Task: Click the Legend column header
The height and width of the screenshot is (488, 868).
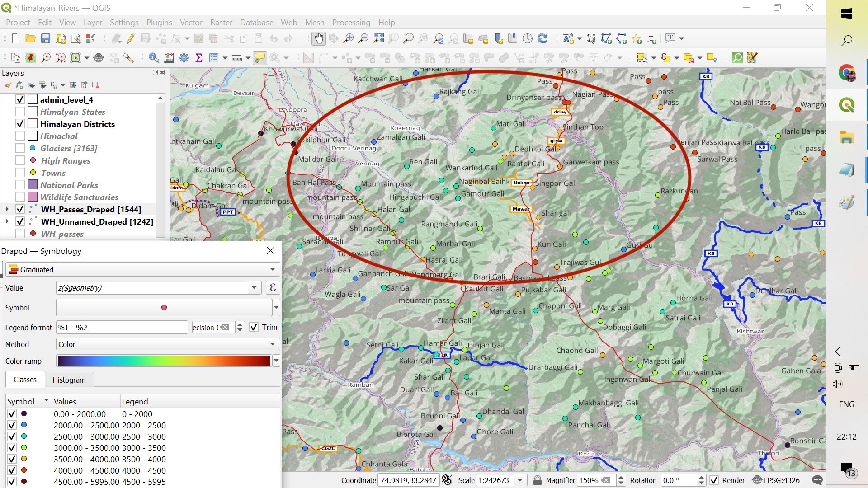Action: coord(200,401)
